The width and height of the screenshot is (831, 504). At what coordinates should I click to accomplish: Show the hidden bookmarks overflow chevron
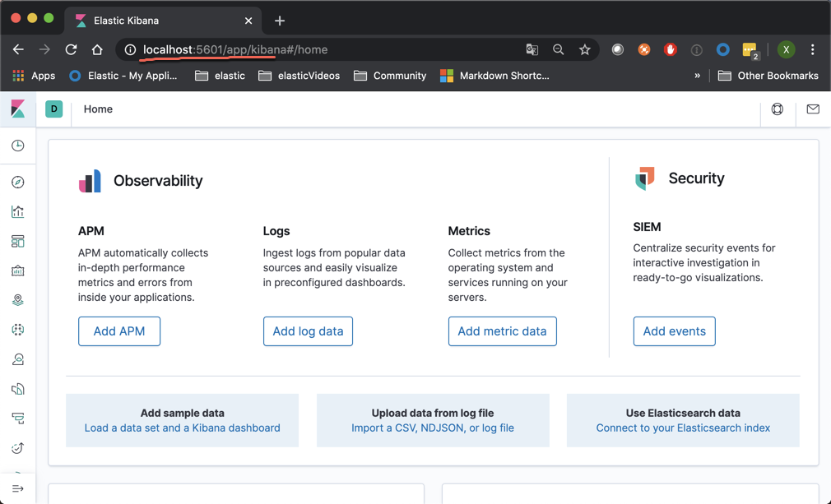coord(698,76)
